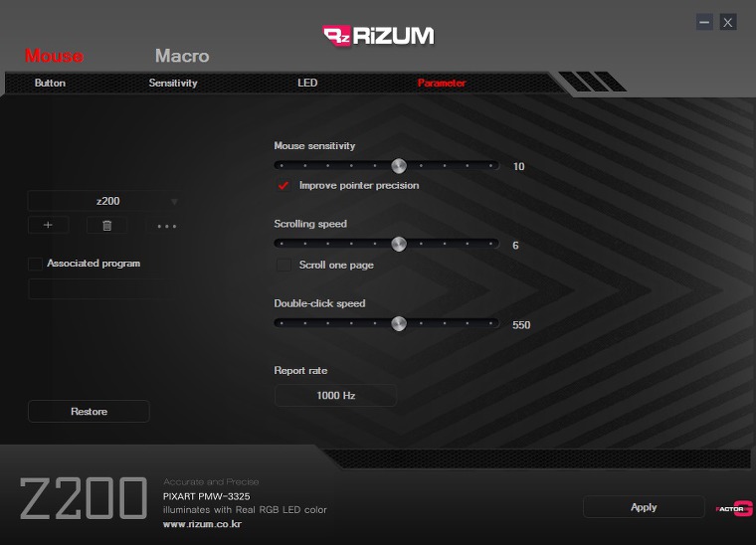Viewport: 756px width, 545px height.
Task: Click the Apply button
Action: [x=644, y=507]
